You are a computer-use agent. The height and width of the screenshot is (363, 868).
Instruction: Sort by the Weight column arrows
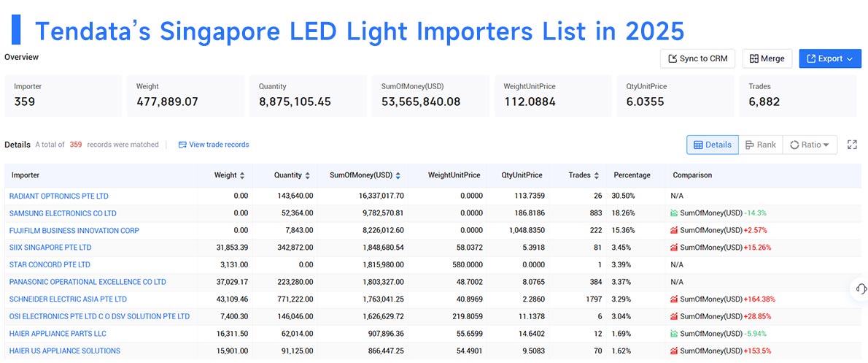(242, 176)
